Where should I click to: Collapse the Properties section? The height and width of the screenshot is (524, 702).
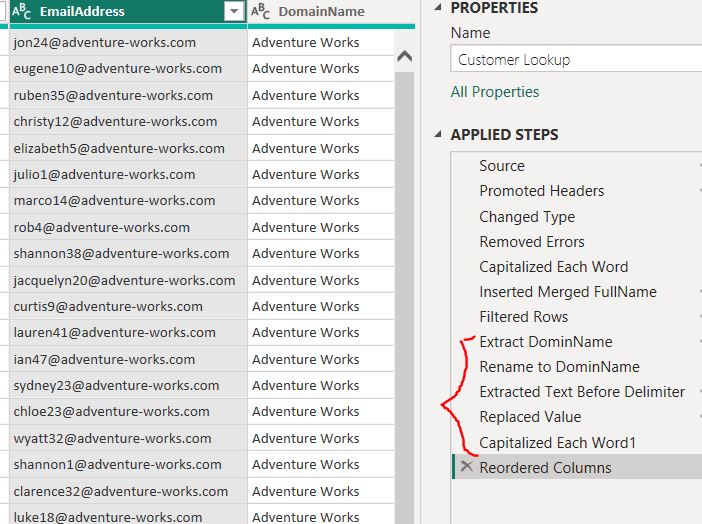tap(440, 8)
